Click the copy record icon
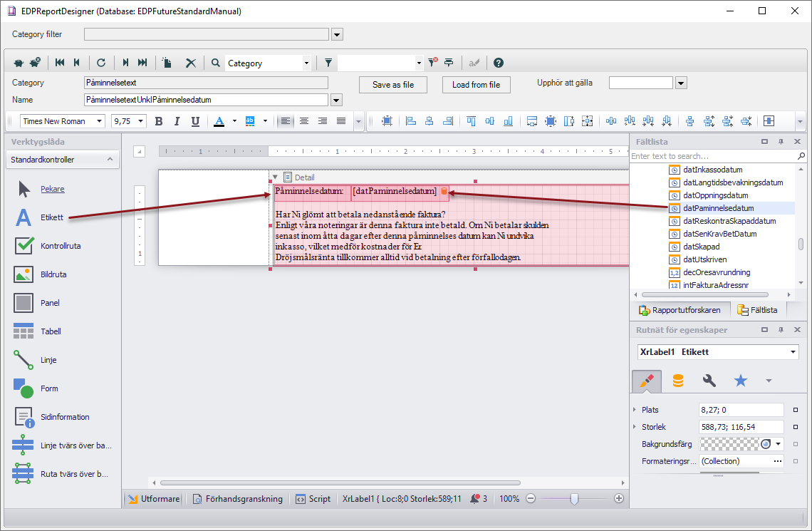This screenshot has width=812, height=531. point(167,63)
